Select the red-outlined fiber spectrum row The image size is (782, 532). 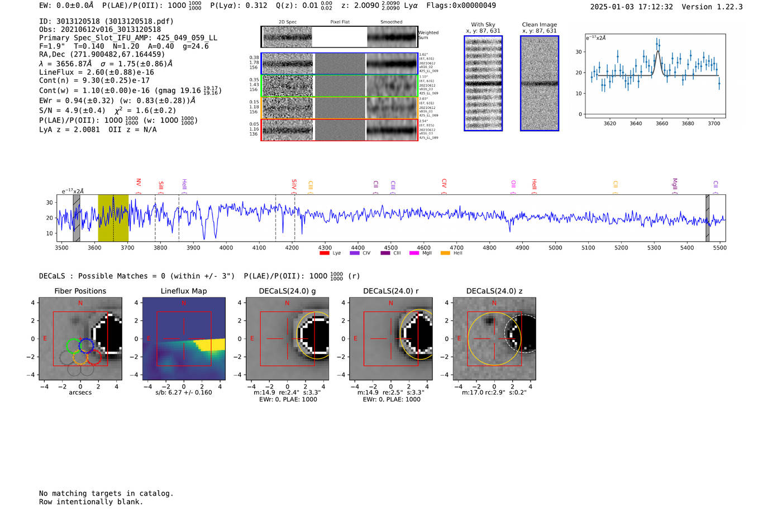coord(340,130)
